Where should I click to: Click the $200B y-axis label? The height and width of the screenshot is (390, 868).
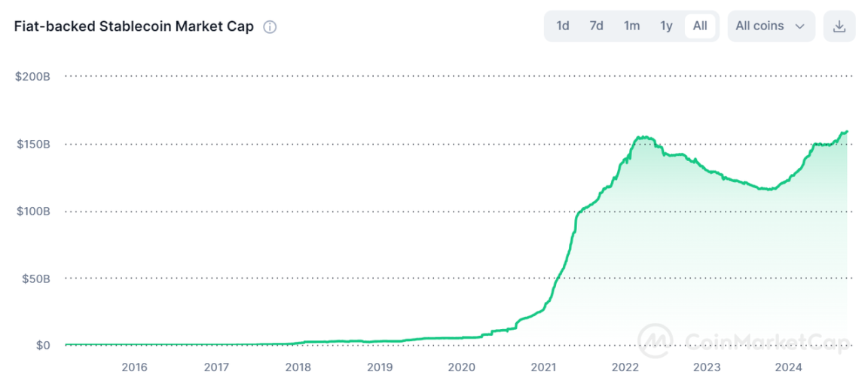tap(32, 76)
